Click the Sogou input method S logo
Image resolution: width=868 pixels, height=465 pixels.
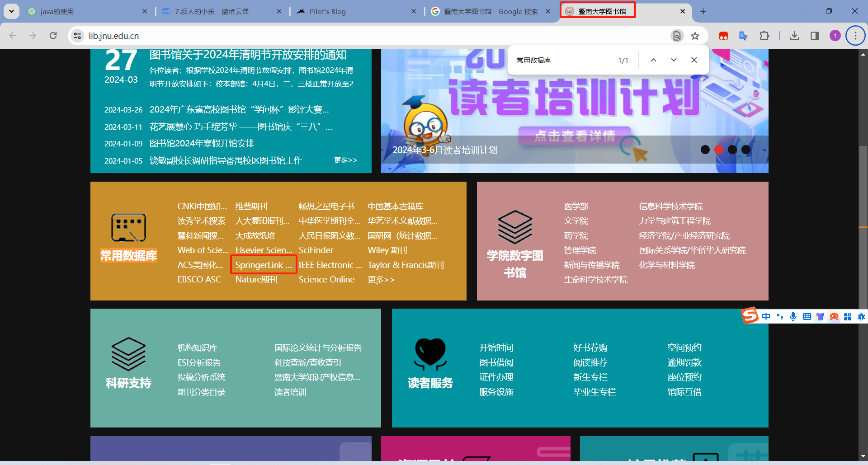(750, 315)
